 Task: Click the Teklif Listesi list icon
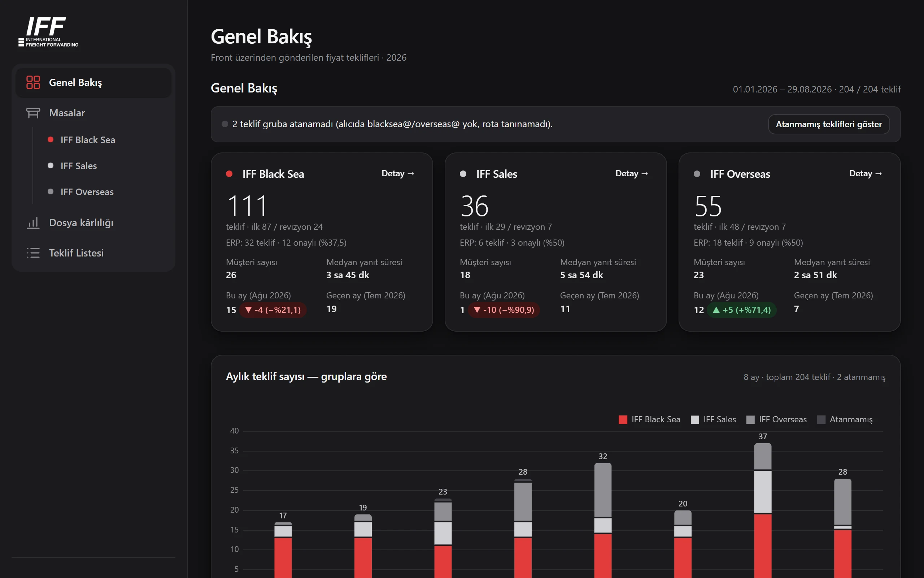(x=33, y=253)
